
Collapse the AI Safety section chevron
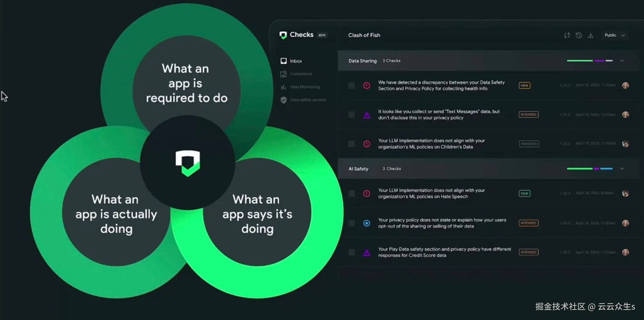pos(622,169)
